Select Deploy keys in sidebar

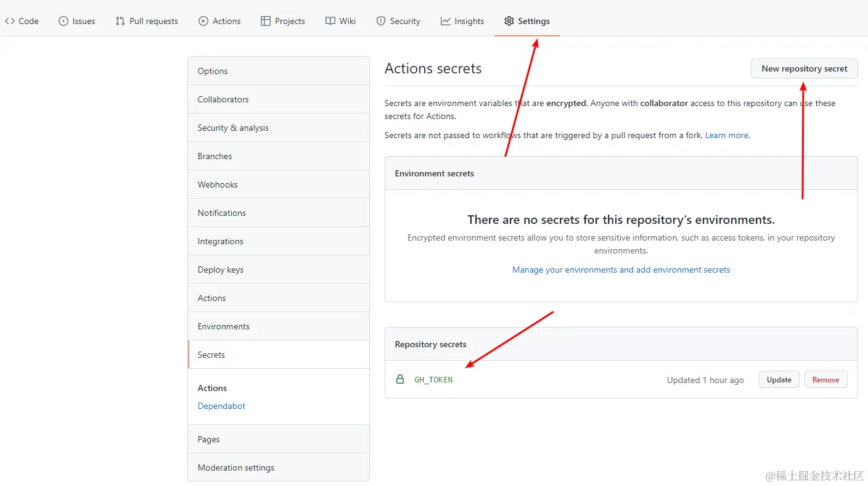221,270
